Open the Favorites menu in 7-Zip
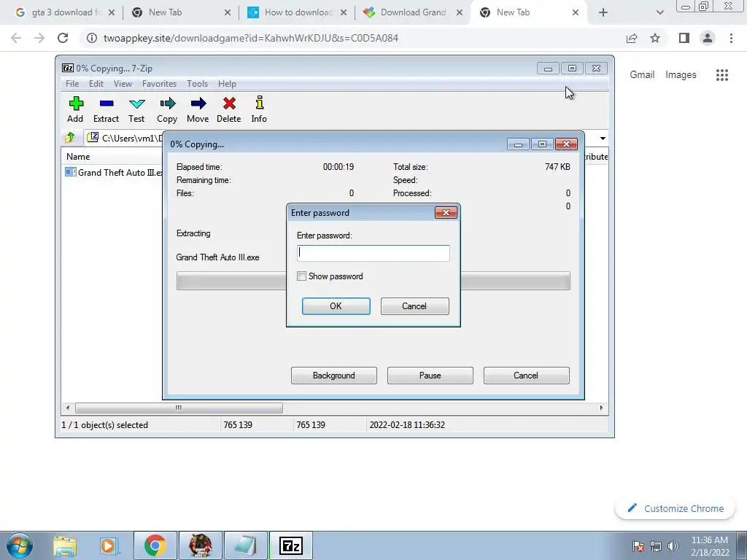 (159, 84)
